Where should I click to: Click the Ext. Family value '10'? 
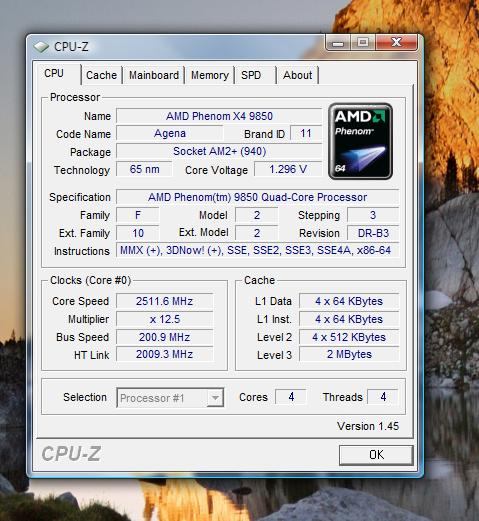click(138, 233)
